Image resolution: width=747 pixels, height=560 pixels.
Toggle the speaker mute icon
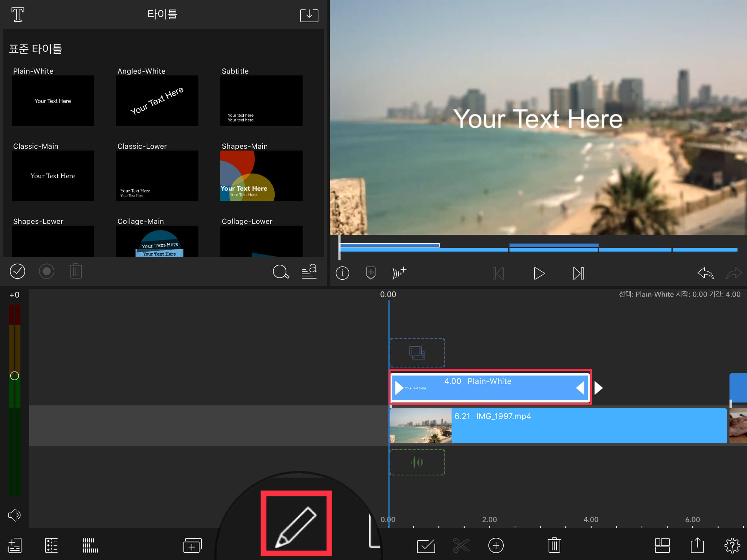(x=15, y=515)
